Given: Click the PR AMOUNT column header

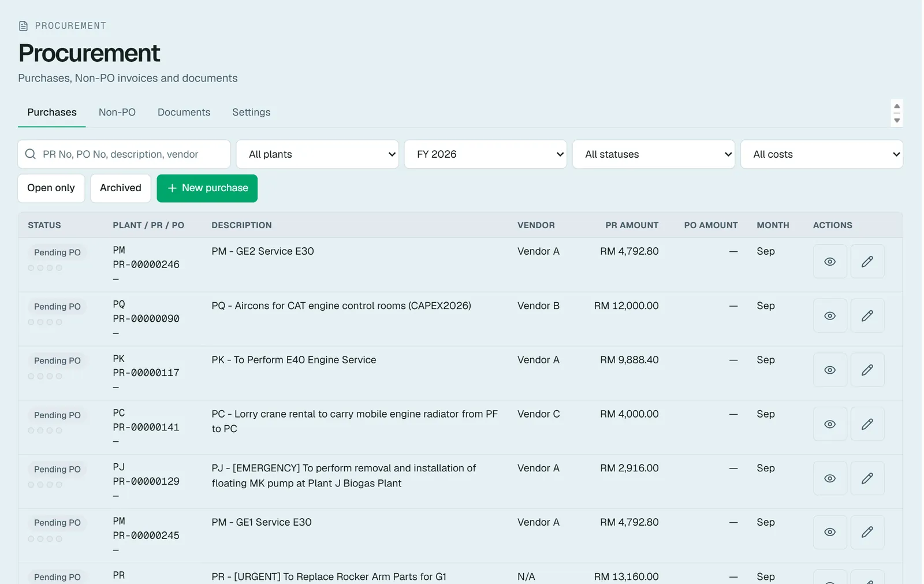Looking at the screenshot, I should (632, 225).
